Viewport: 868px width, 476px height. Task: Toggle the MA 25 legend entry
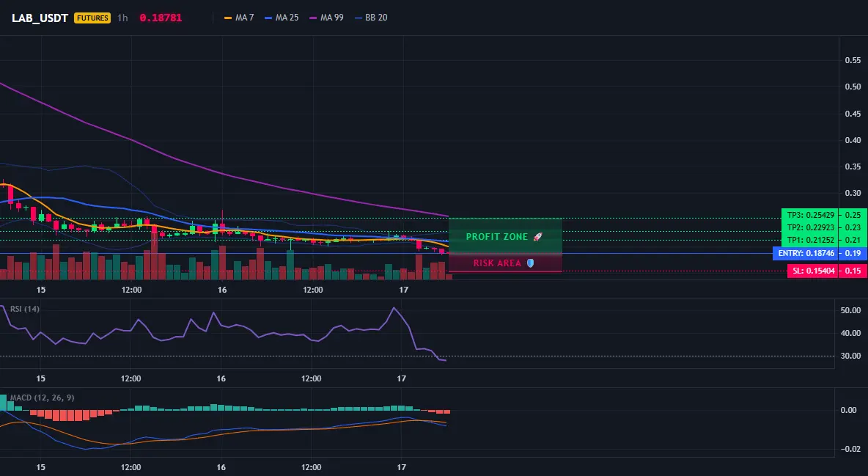(282, 18)
